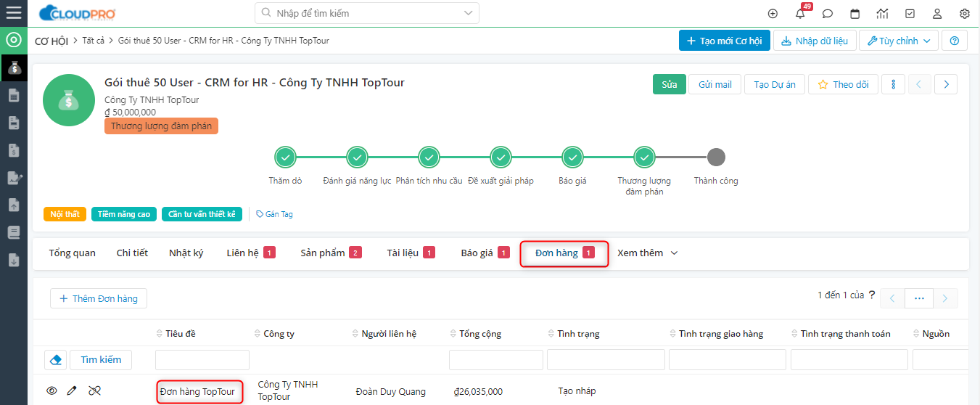Switch to the Nhật ký tab

point(186,253)
